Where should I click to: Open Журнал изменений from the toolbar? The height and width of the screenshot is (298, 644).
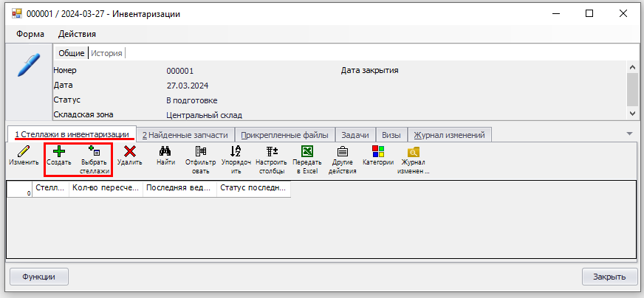414,152
